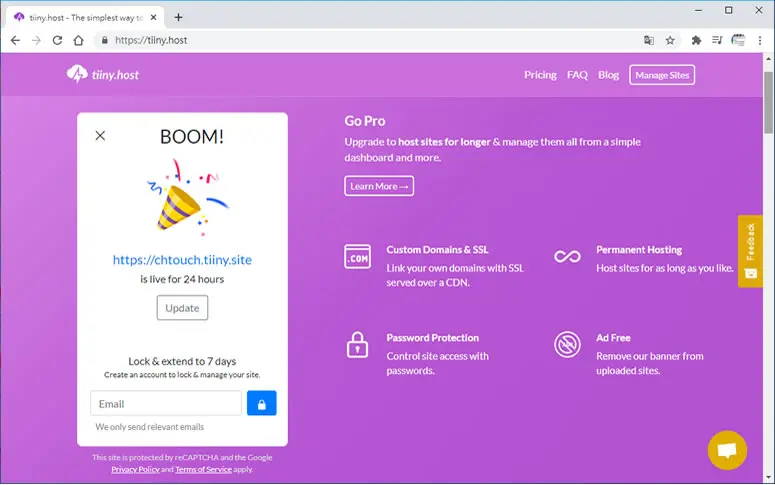Viewport: 775px width, 485px height.
Task: Click the Manage Sites button
Action: click(x=662, y=75)
